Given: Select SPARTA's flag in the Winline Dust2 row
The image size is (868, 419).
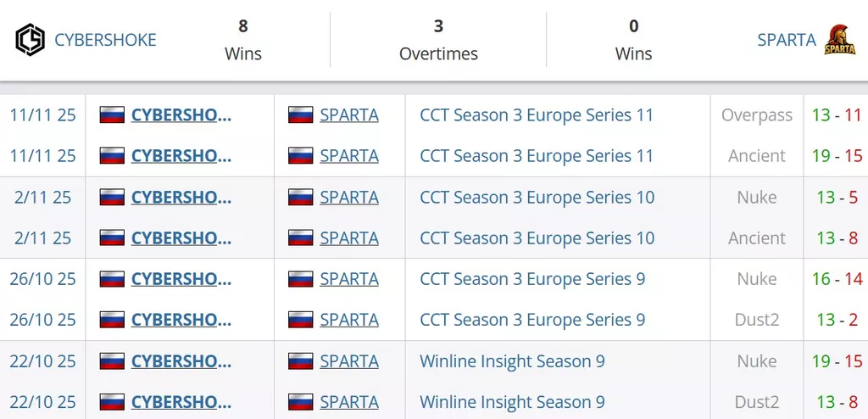Looking at the screenshot, I should 301,402.
